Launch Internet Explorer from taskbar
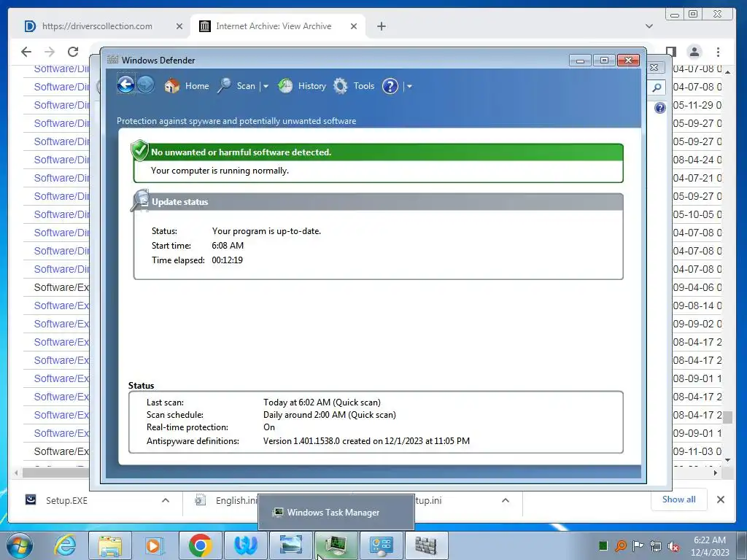 (x=65, y=545)
